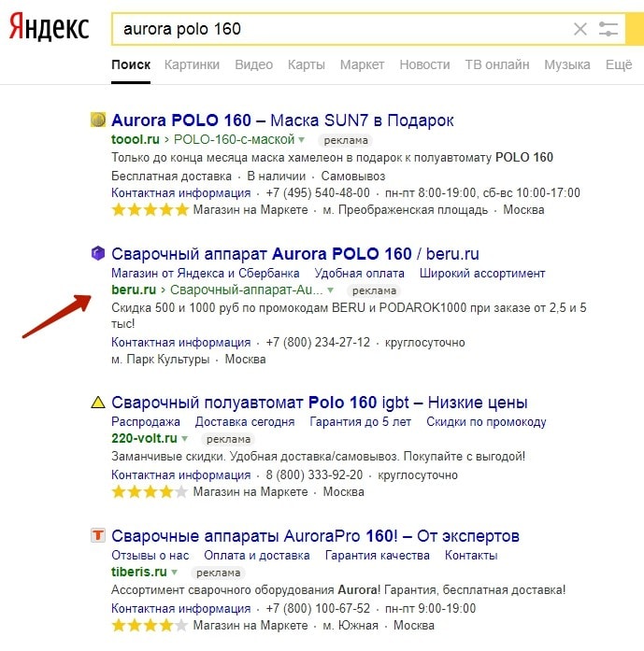Click the 220-volt.ru domain link
Screen dimensions: 644x651
point(144,438)
